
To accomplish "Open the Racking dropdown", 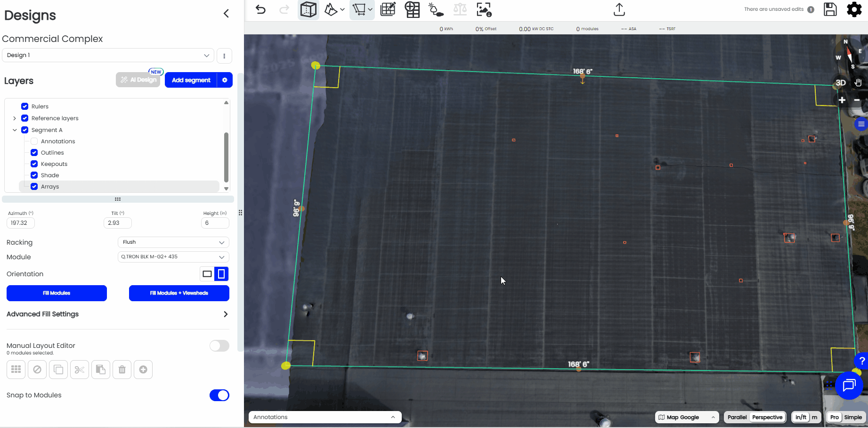I will [173, 242].
